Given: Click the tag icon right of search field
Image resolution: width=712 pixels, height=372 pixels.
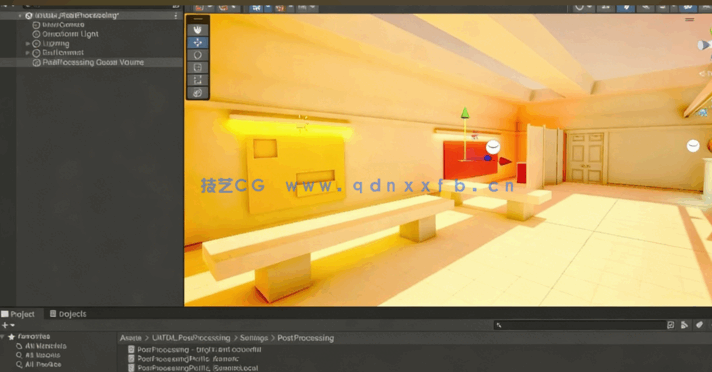Looking at the screenshot, I should pyautogui.click(x=699, y=325).
